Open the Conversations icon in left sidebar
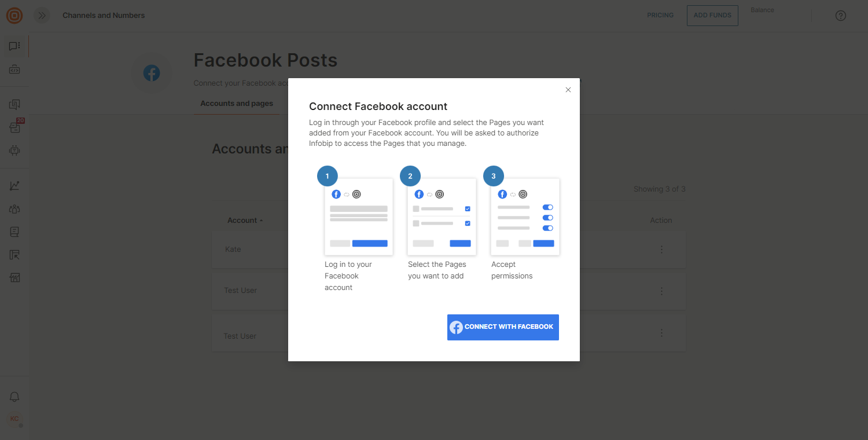Image resolution: width=868 pixels, height=440 pixels. click(x=14, y=105)
